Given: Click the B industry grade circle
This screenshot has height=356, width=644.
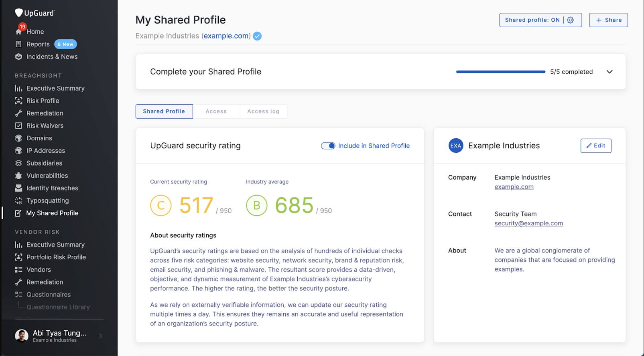Looking at the screenshot, I should (257, 205).
